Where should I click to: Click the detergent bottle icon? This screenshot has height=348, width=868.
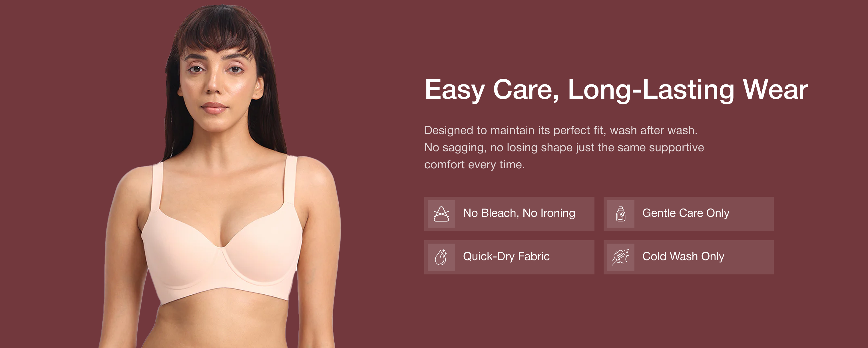[620, 214]
